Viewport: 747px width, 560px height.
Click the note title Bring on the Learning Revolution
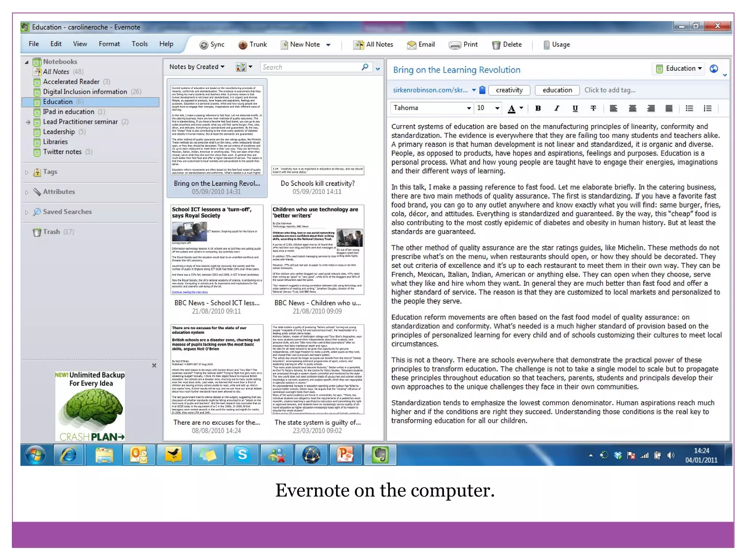coord(457,70)
